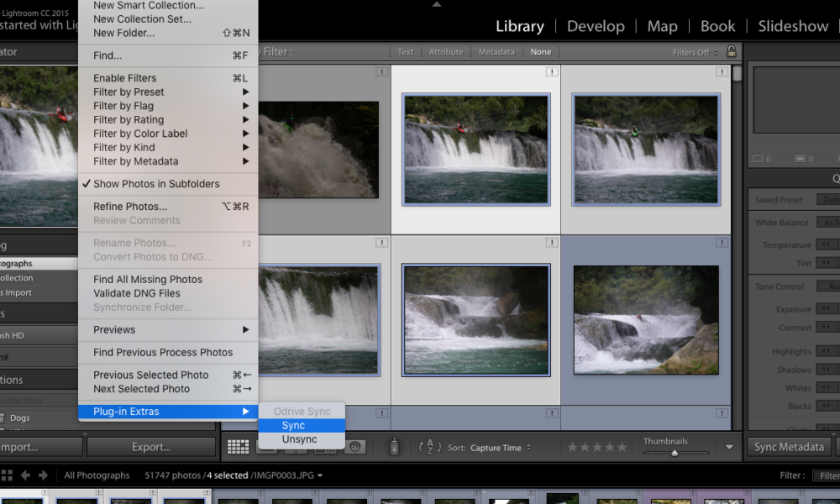
Task: Select the rocky-rapids photo thumbnail
Action: (x=646, y=320)
